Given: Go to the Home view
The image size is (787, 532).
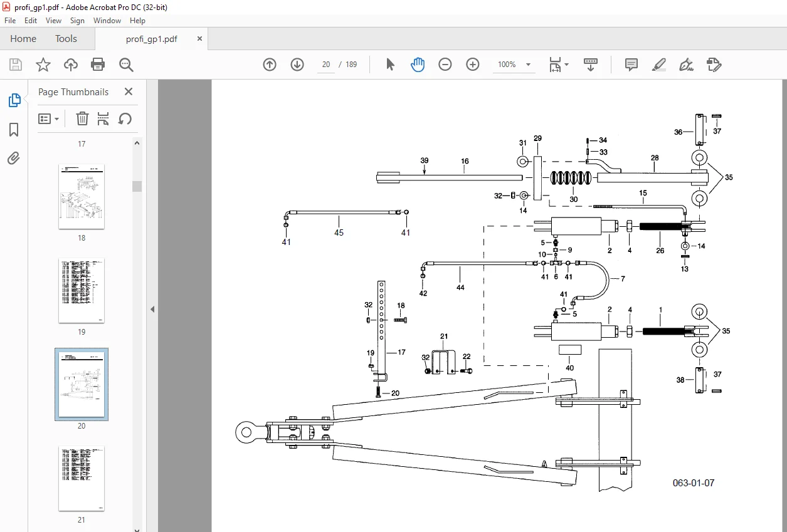Looking at the screenshot, I should pyautogui.click(x=23, y=39).
